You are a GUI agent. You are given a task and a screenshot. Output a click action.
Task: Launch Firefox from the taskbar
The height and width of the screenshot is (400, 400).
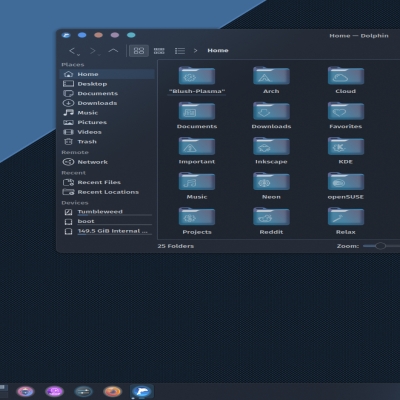(112, 391)
